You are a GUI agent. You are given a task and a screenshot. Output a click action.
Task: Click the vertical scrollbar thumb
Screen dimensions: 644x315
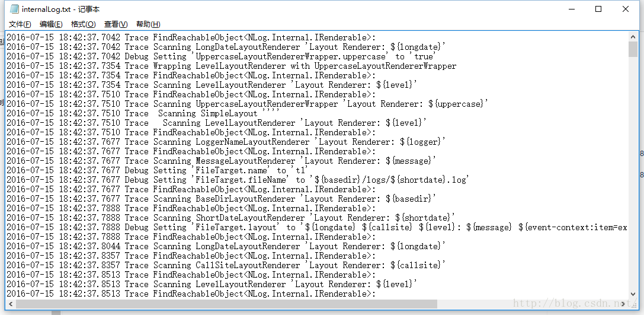point(633,49)
